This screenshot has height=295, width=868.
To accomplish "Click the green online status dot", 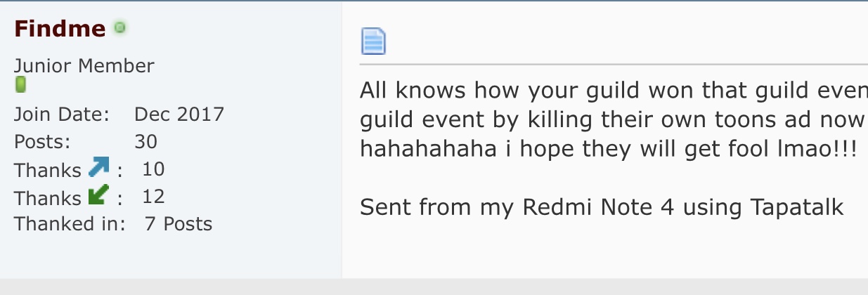I will 119,28.
